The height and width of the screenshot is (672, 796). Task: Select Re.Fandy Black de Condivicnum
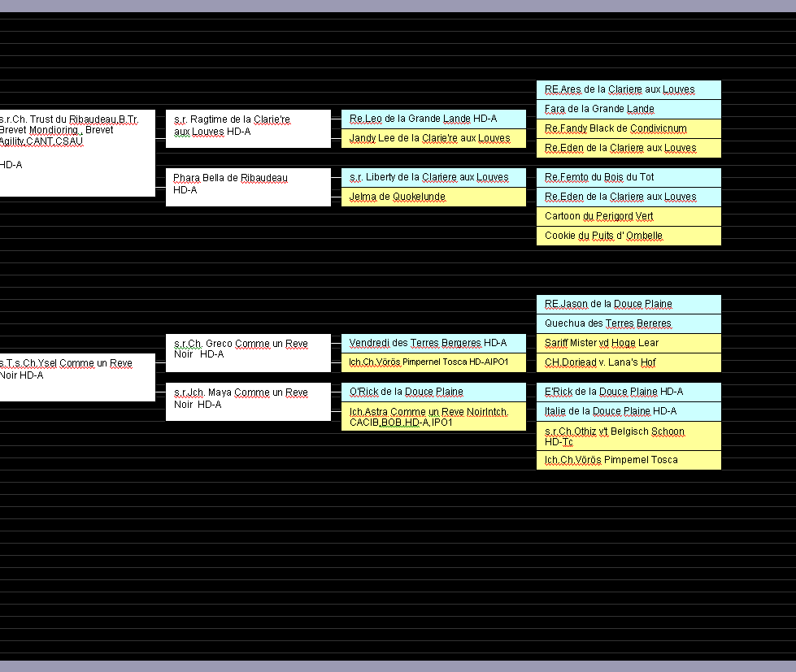pyautogui.click(x=629, y=128)
